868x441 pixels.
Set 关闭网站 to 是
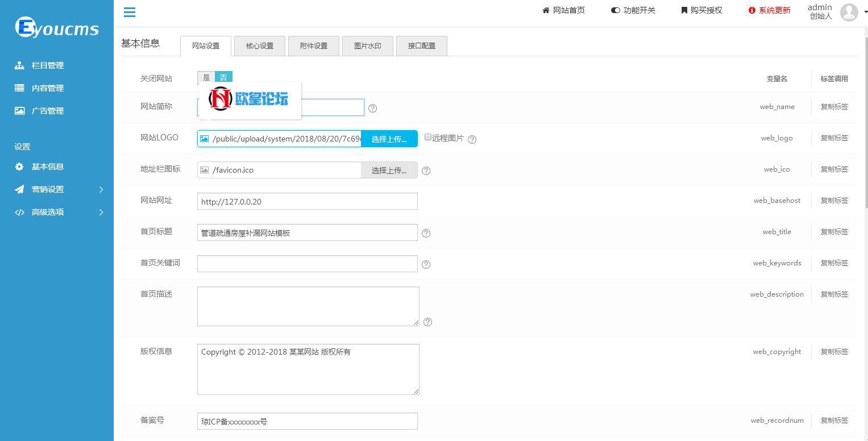pyautogui.click(x=206, y=77)
